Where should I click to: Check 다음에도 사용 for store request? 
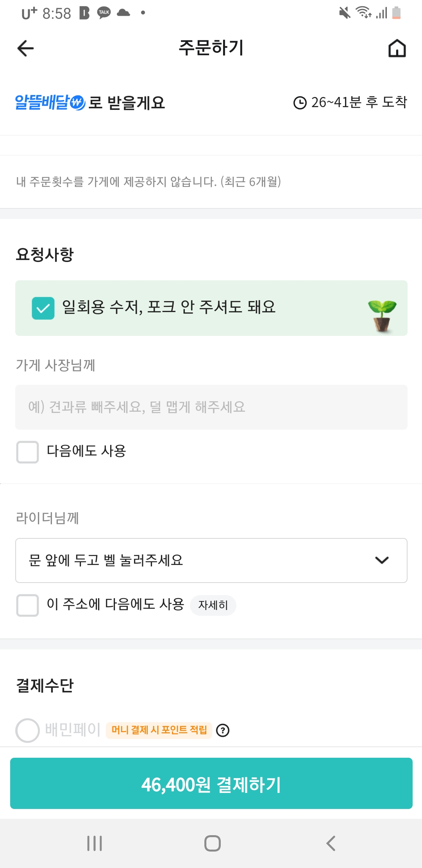(x=28, y=452)
